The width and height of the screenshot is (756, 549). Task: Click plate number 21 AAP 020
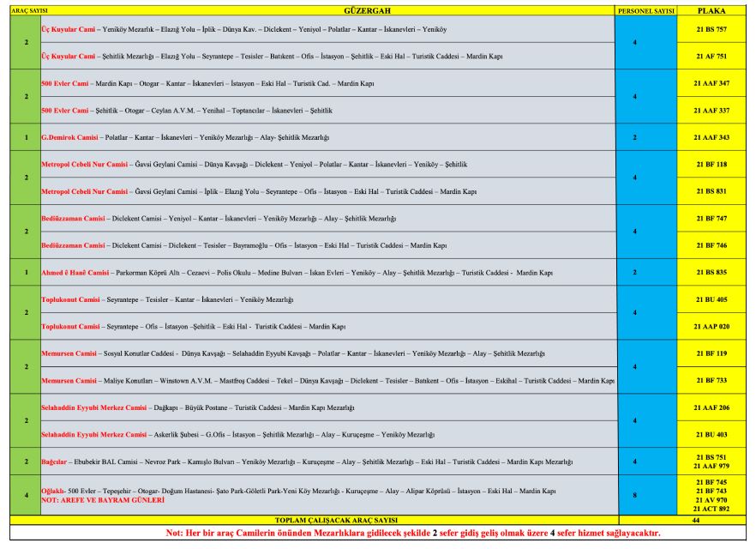pos(711,327)
